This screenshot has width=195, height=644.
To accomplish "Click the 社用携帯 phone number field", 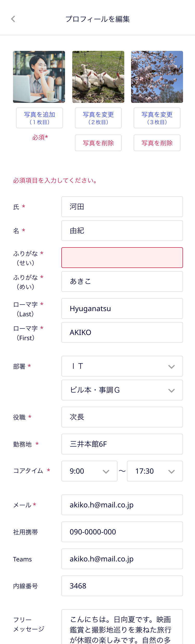I will (x=122, y=532).
